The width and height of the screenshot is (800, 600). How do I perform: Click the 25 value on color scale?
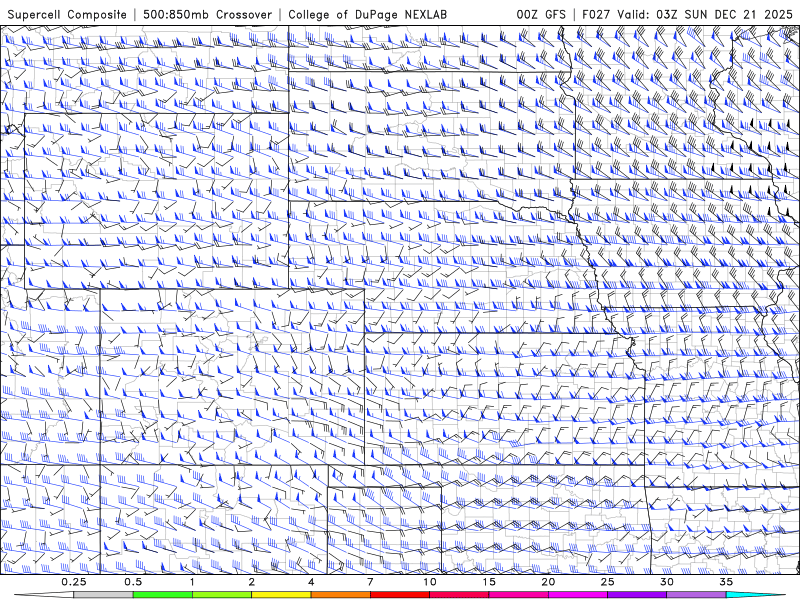point(608,582)
